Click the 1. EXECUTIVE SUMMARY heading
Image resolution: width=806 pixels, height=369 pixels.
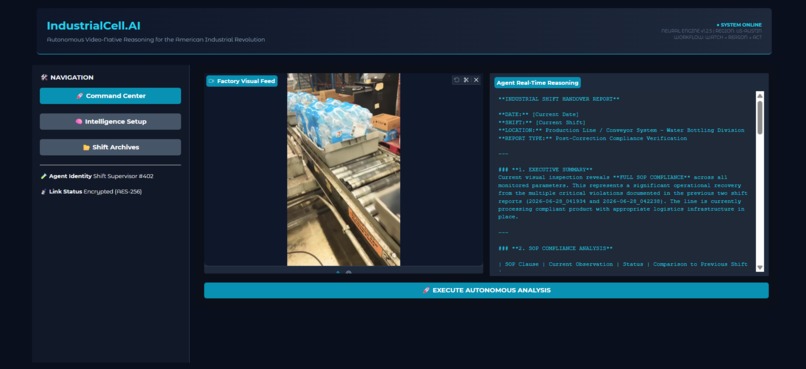(x=545, y=170)
